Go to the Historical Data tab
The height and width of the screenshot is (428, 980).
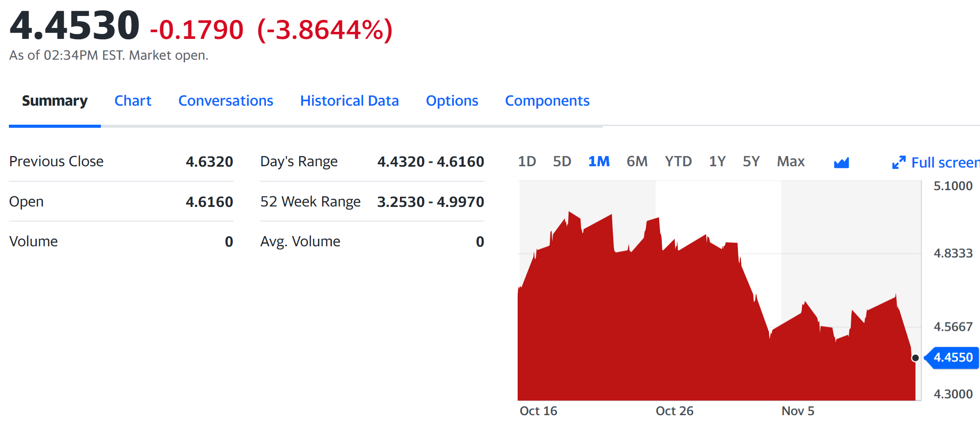(x=349, y=101)
